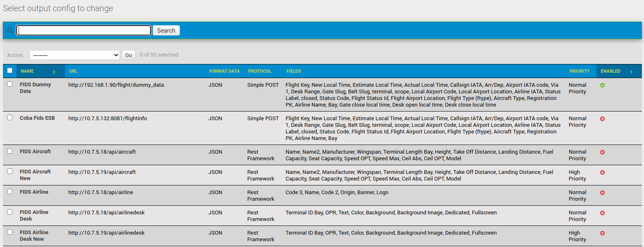Click the Go button beside Action
This screenshot has width=644, height=247.
[x=129, y=55]
